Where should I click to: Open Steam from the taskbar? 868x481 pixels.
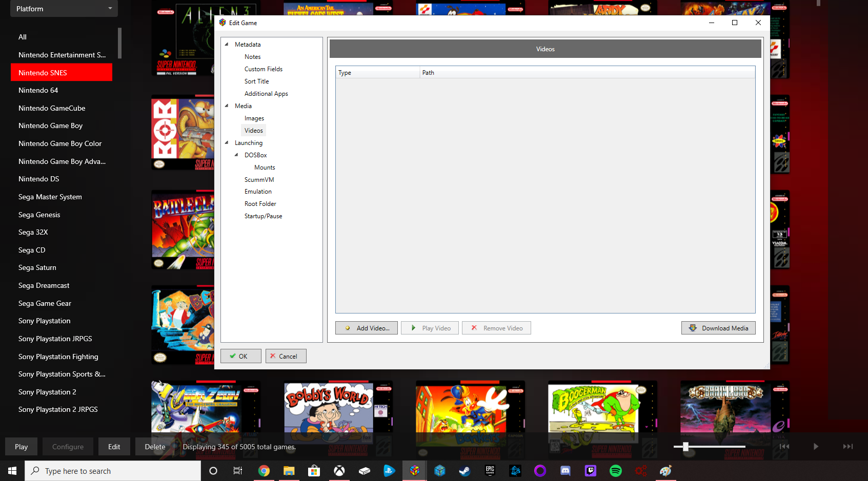coord(465,471)
